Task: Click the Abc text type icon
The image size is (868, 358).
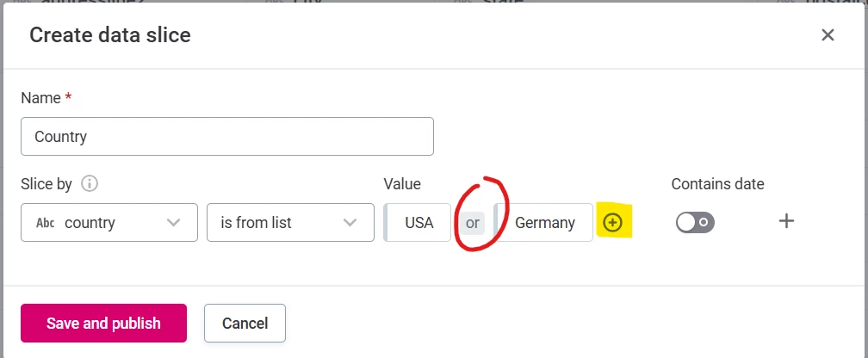Action: 45,223
